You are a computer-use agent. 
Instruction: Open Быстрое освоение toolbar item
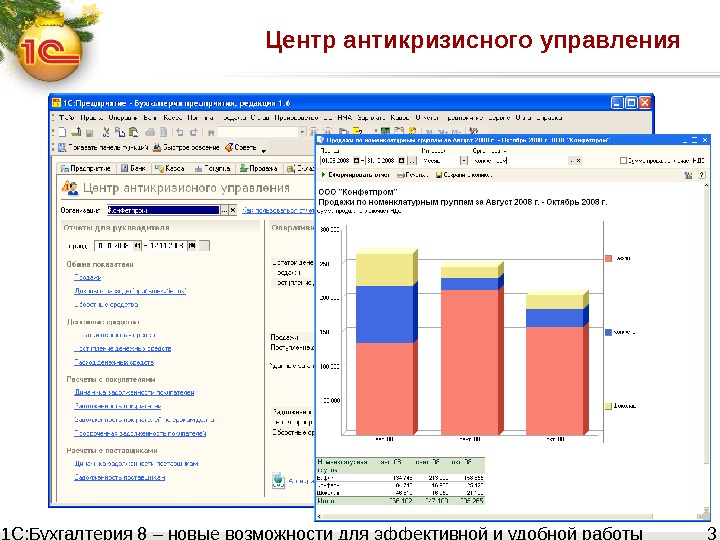coord(186,147)
